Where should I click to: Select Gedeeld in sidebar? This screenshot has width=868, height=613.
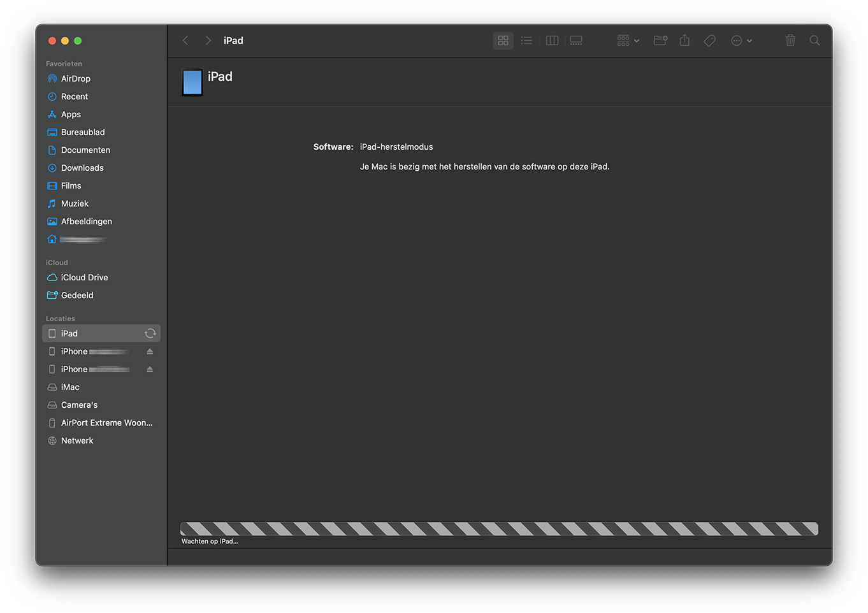101,295
